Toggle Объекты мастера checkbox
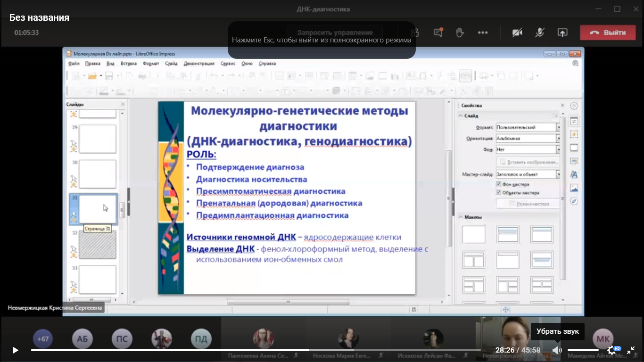 coord(499,193)
